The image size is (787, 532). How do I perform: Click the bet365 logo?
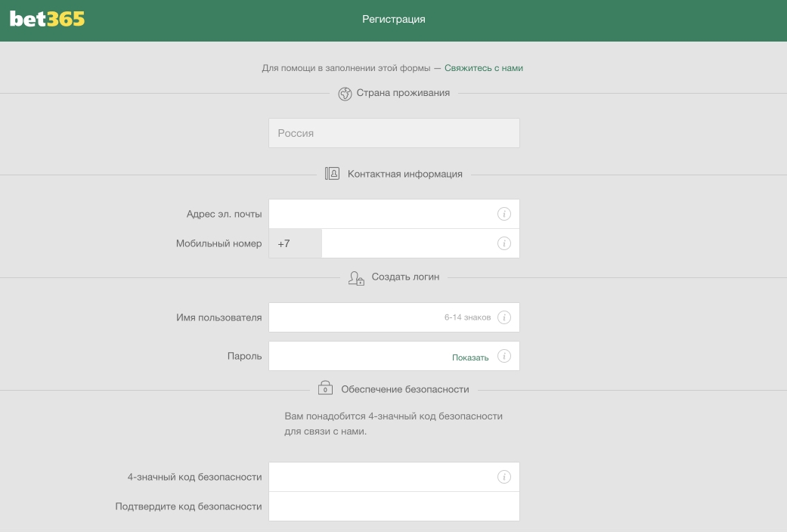[47, 19]
